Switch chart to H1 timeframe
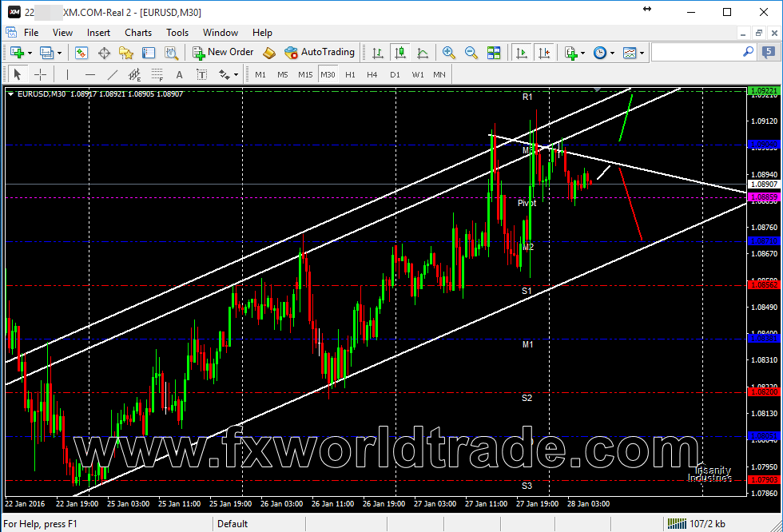This screenshot has width=783, height=532. click(350, 74)
